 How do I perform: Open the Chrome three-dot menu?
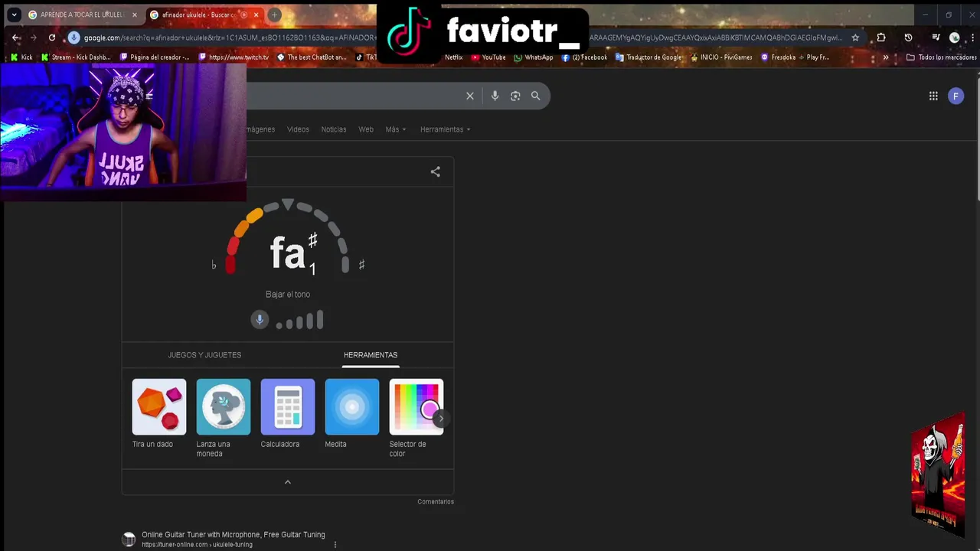point(972,37)
